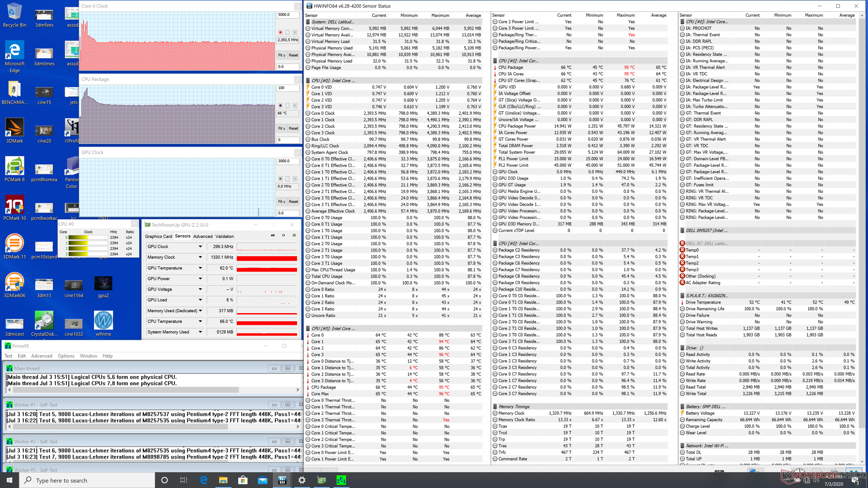The image size is (868, 488).
Task: Click Fit y in GPU Clock graph
Action: [x=281, y=202]
